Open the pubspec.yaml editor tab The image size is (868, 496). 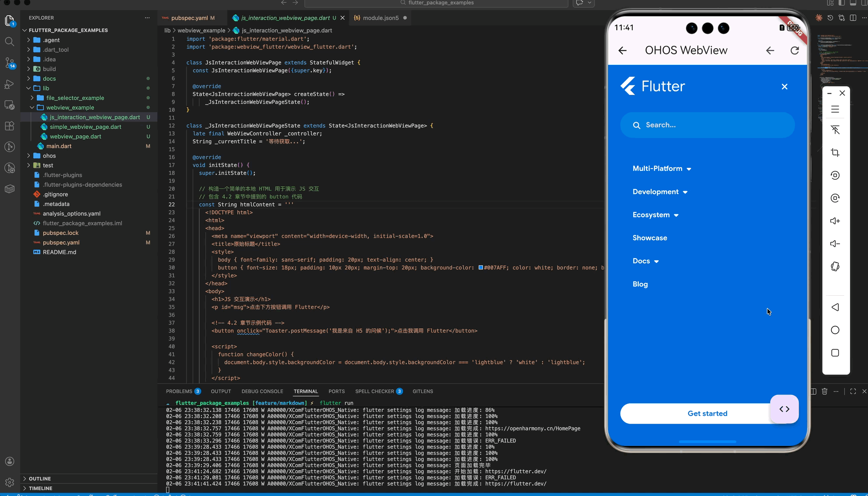[x=189, y=18]
